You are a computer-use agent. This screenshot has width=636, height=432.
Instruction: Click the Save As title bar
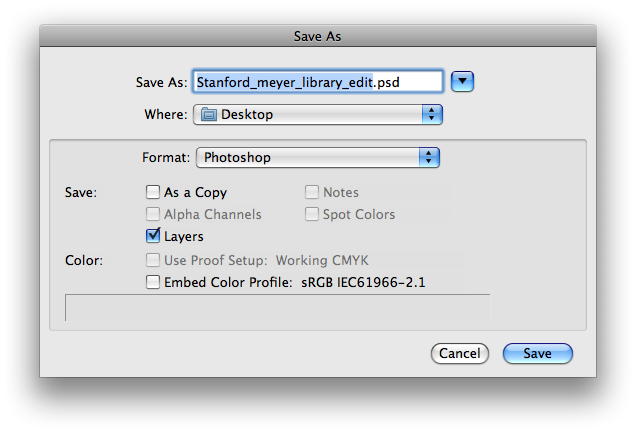[x=318, y=36]
